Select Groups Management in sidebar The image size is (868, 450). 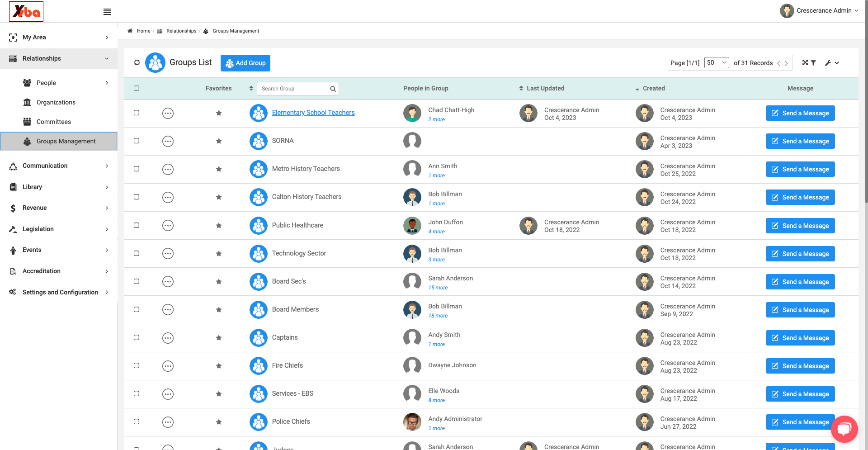[59, 141]
